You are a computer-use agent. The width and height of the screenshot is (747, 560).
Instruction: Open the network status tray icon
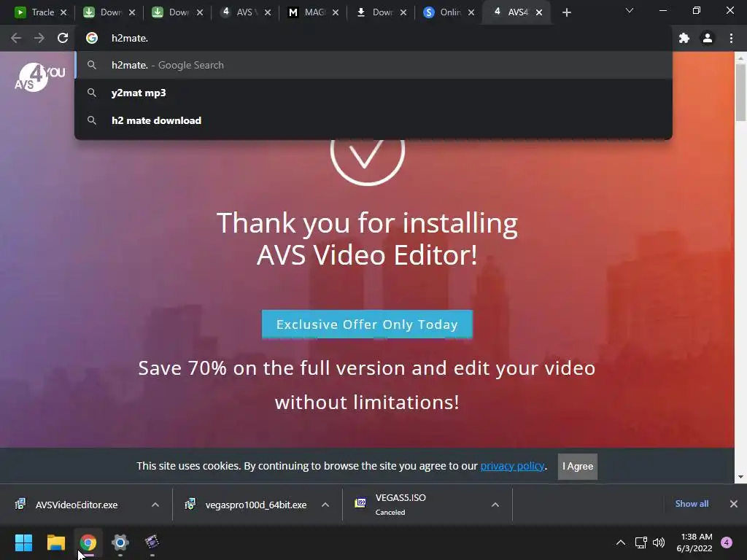tap(640, 542)
